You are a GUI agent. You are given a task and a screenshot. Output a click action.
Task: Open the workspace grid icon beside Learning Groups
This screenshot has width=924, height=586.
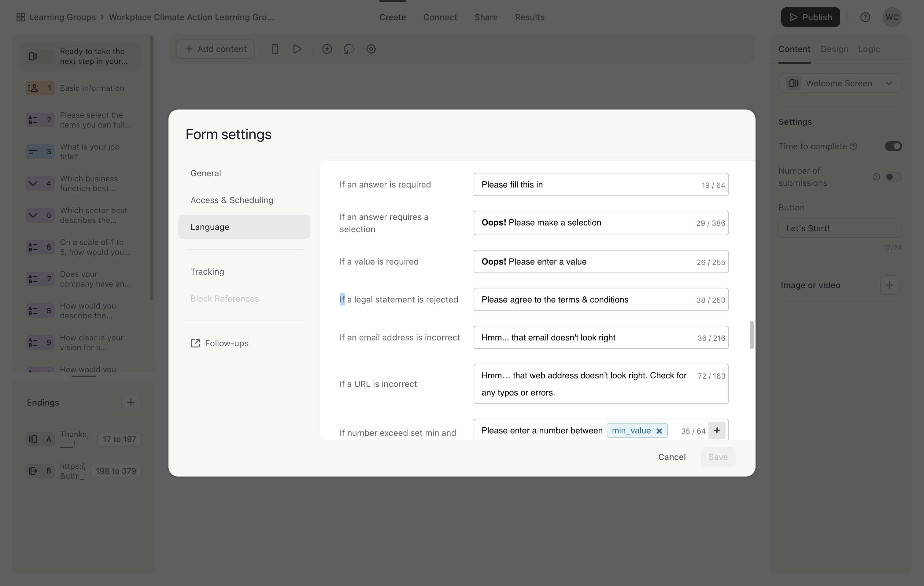click(21, 17)
